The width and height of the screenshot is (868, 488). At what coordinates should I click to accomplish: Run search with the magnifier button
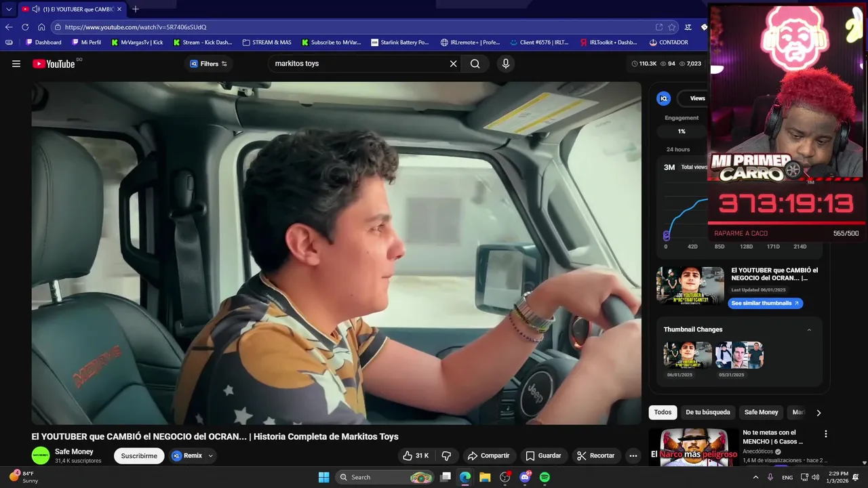point(475,64)
